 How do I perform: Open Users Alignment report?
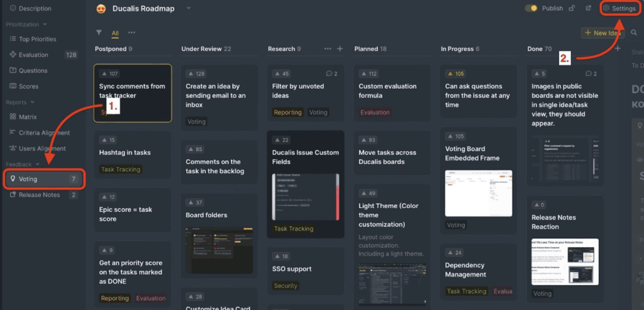(x=37, y=148)
